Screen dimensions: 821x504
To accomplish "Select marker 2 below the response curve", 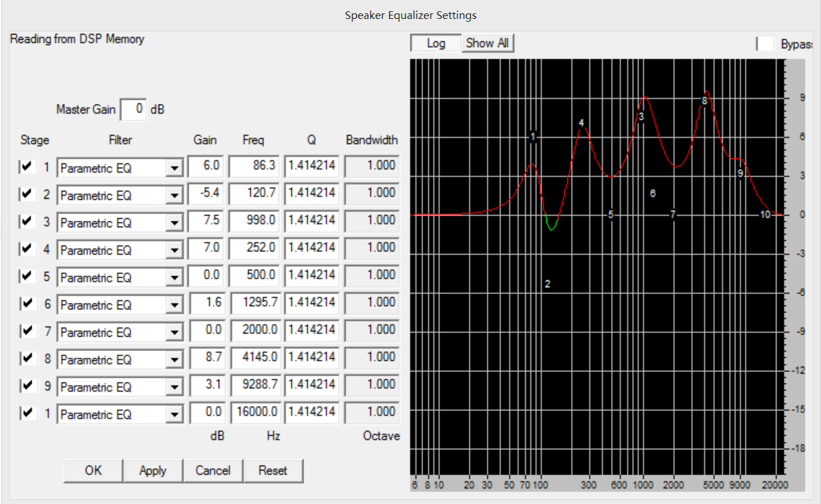I will (546, 284).
